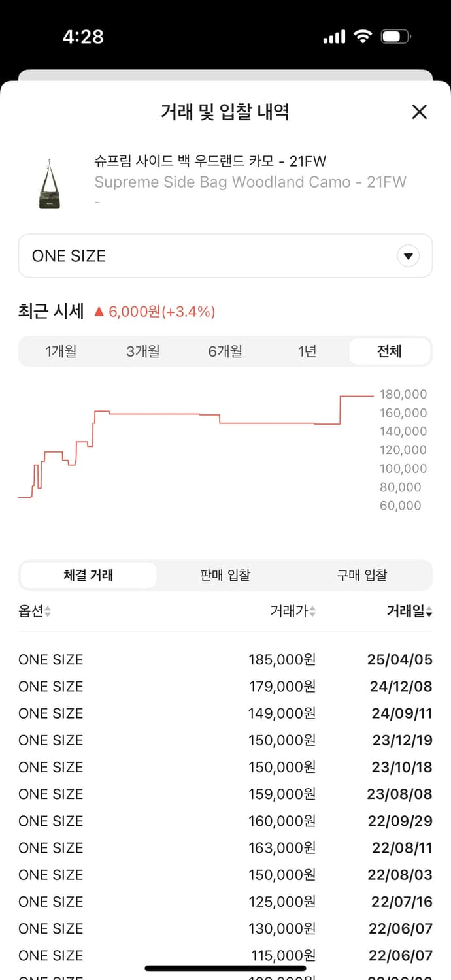Switch to the 판매 입찰 tab
Screen dimensions: 451x980
pos(225,575)
